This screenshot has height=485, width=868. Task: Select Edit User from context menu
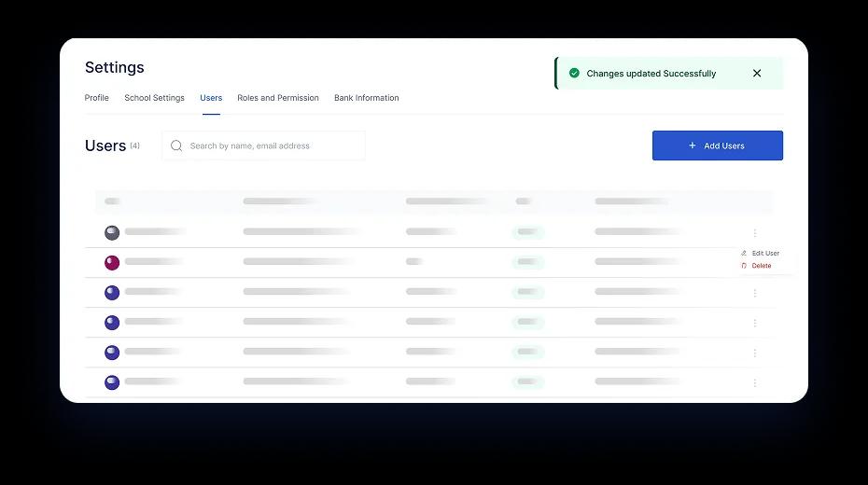coord(764,254)
